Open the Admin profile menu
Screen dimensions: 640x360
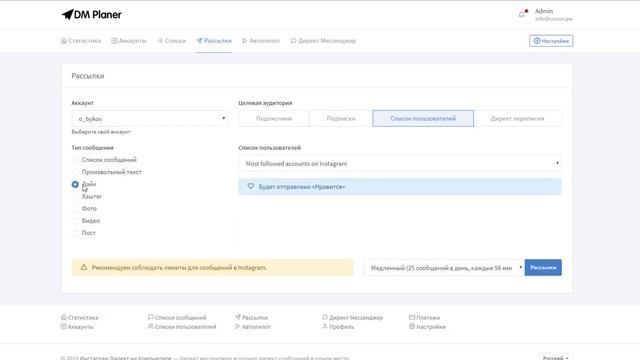pyautogui.click(x=553, y=15)
